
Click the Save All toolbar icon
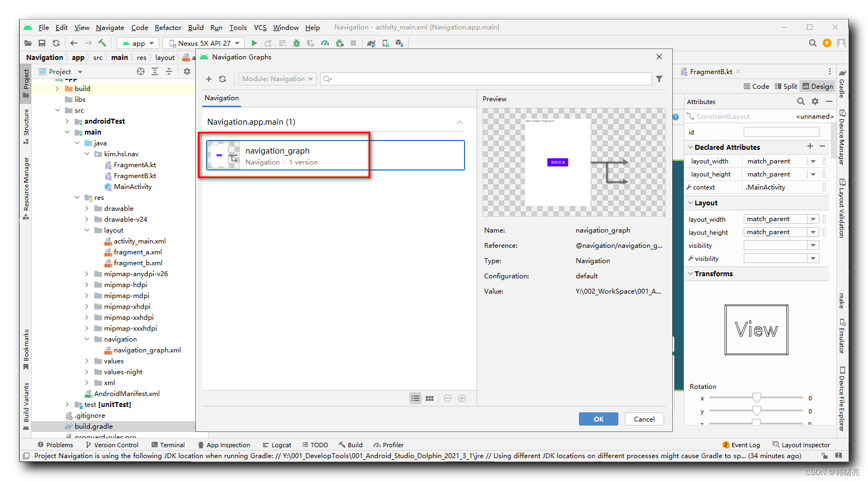coord(42,43)
